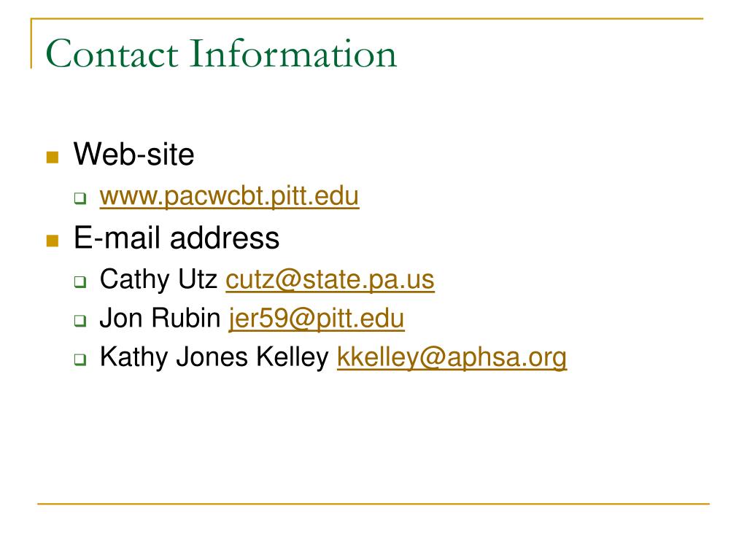Screen dimensions: 747x560
Task: Click the word Contact in the title
Action: [x=112, y=54]
